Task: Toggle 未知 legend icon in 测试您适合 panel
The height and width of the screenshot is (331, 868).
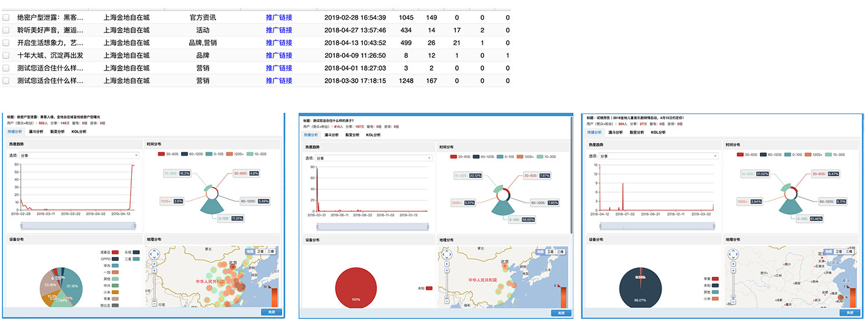Action: click(429, 288)
